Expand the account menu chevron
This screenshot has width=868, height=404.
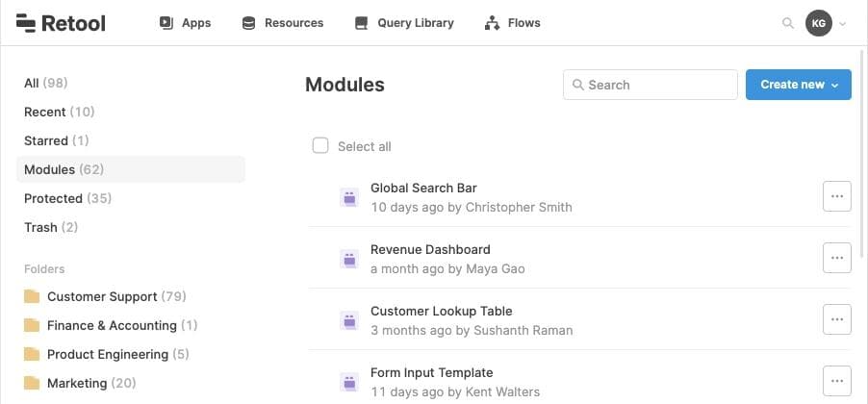(x=843, y=24)
